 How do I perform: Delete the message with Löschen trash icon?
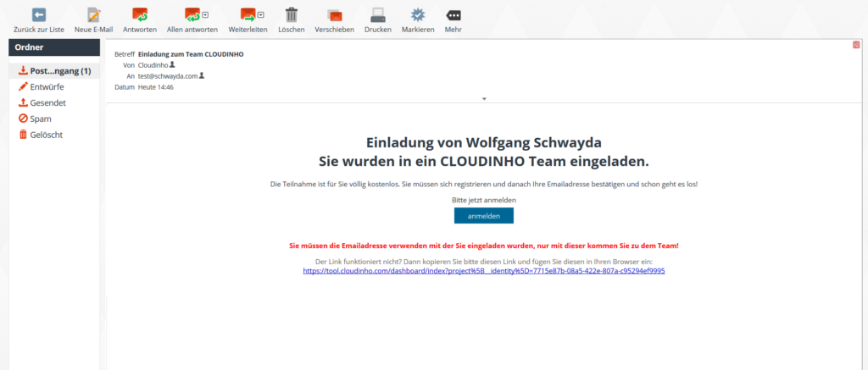(292, 15)
